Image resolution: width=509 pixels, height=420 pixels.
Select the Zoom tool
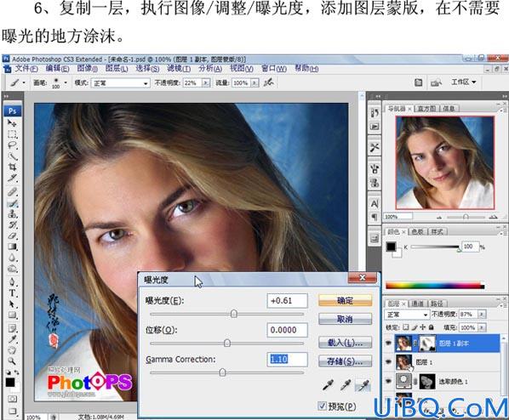(x=12, y=361)
